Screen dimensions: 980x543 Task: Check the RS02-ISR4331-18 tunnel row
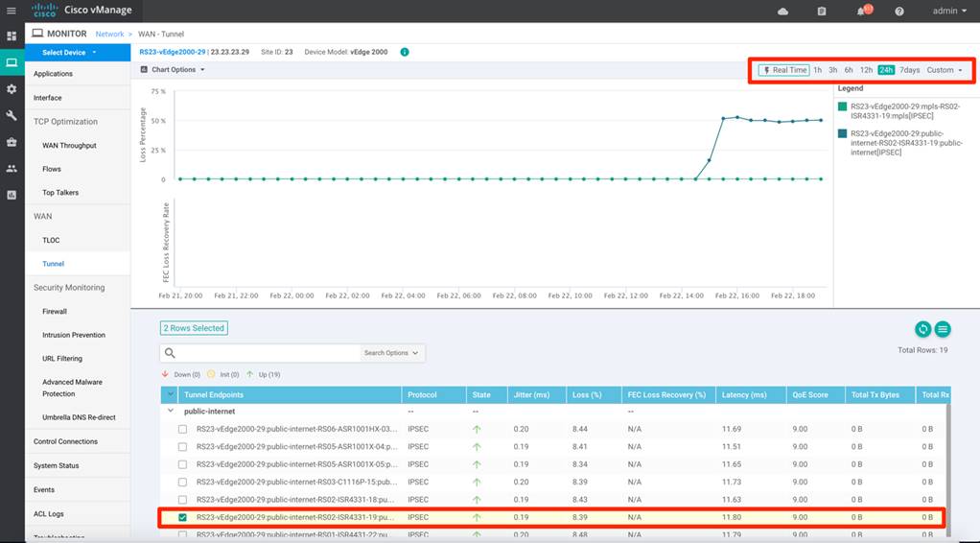point(182,499)
